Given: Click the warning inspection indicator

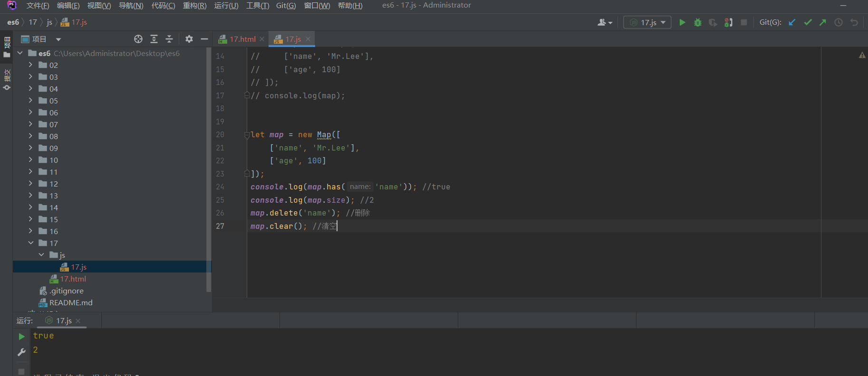Looking at the screenshot, I should point(862,56).
